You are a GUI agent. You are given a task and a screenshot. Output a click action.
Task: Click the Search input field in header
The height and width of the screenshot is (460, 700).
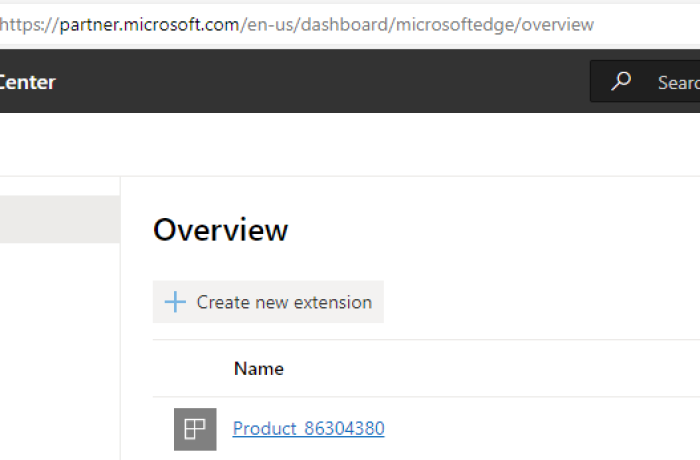click(645, 81)
